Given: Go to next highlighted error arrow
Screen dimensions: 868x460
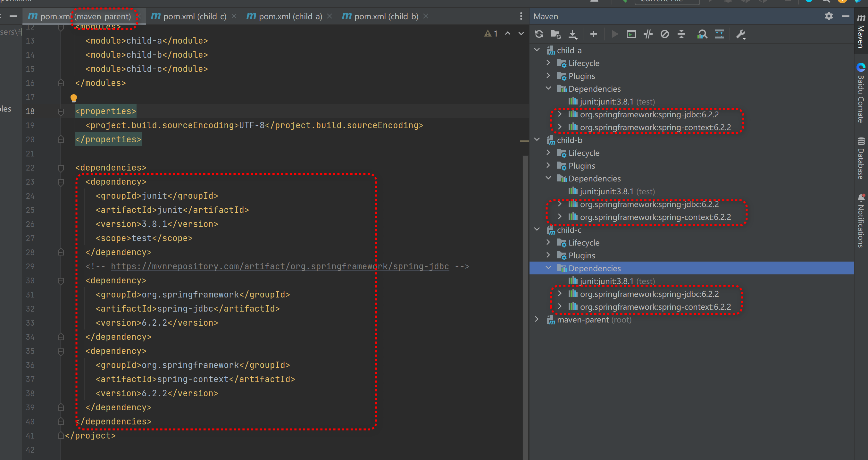Looking at the screenshot, I should tap(521, 33).
